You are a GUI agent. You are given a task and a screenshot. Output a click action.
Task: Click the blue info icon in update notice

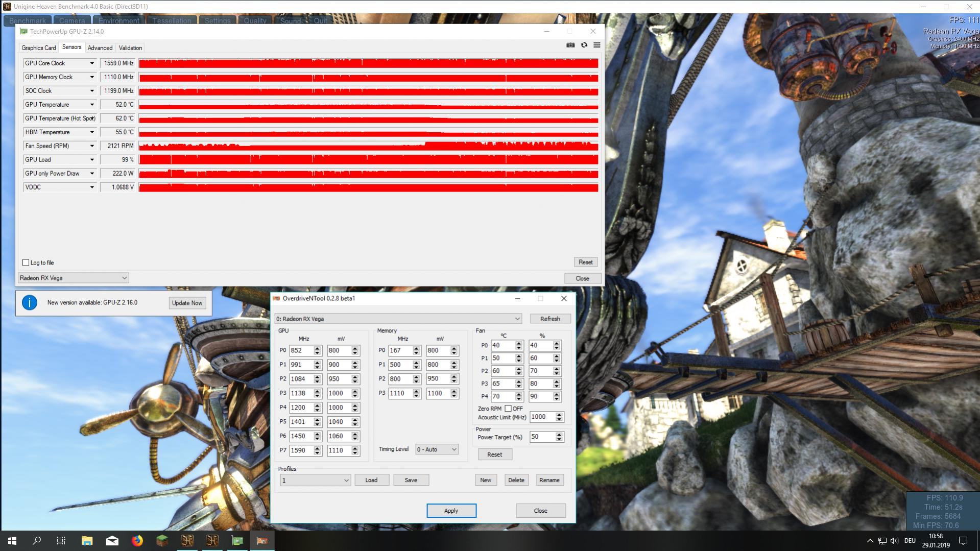click(30, 303)
